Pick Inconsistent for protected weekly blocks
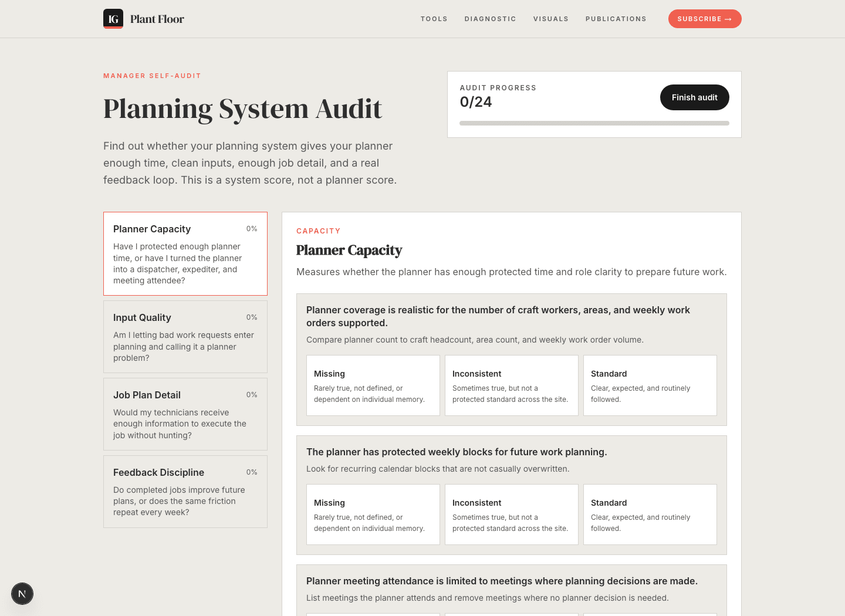Image resolution: width=845 pixels, height=616 pixels. coord(512,515)
